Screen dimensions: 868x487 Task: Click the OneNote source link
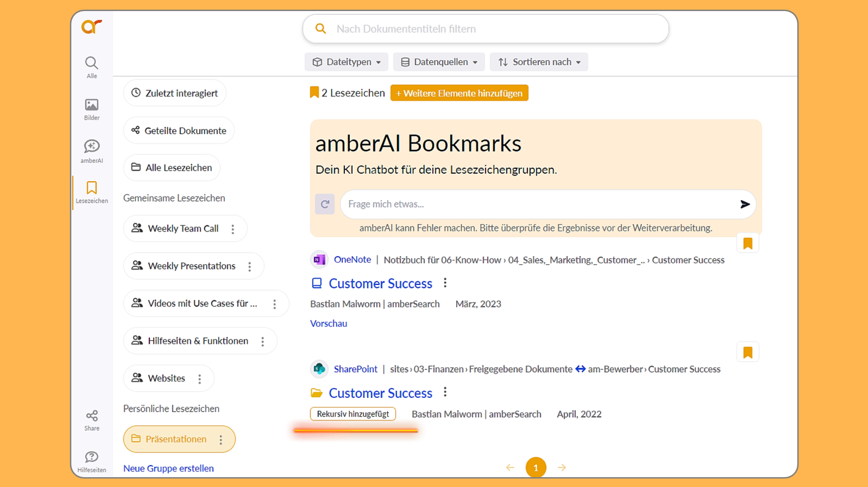click(352, 260)
